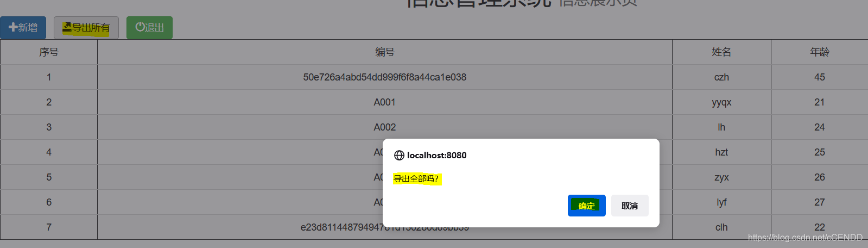Click the age value 27
868x248 pixels.
click(x=820, y=202)
